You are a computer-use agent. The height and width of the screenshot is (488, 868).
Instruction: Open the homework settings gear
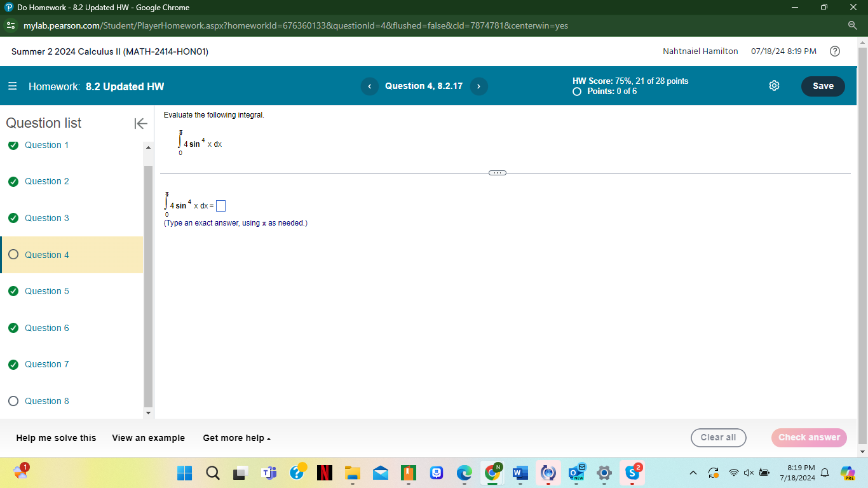click(774, 86)
